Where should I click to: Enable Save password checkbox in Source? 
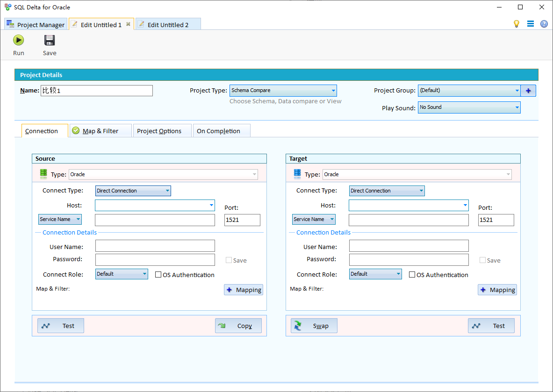[229, 260]
